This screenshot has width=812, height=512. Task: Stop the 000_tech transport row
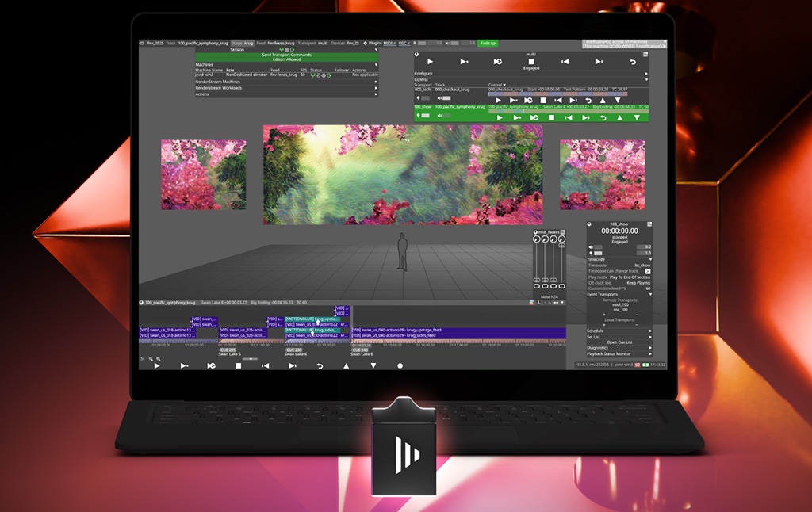(542, 101)
